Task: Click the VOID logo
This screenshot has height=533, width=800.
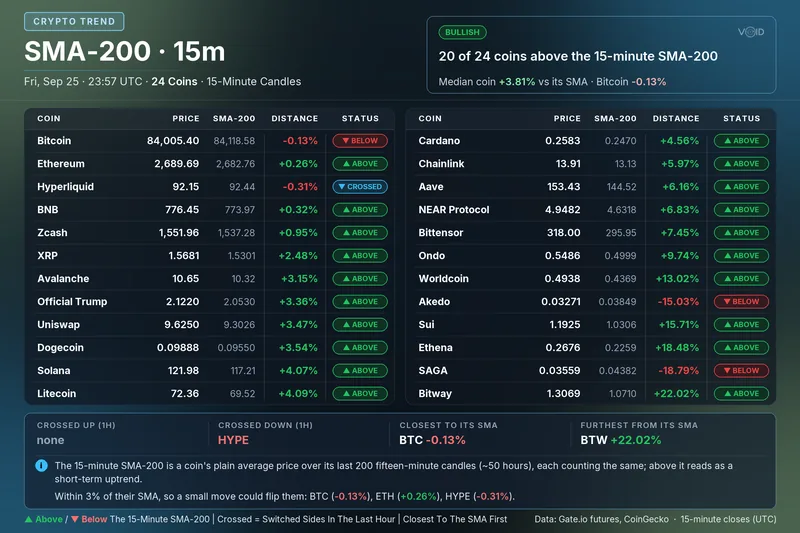Action: (x=751, y=32)
